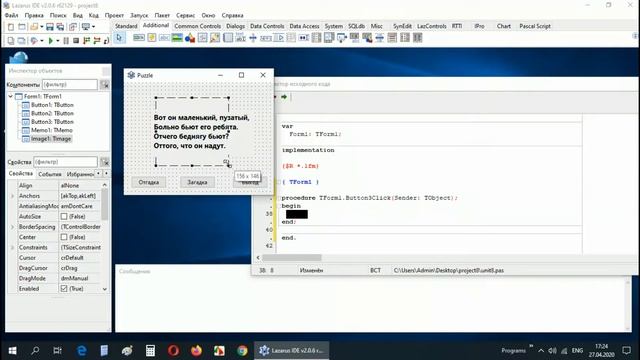
Task: Open the Windows Start menu
Action: tap(12, 350)
